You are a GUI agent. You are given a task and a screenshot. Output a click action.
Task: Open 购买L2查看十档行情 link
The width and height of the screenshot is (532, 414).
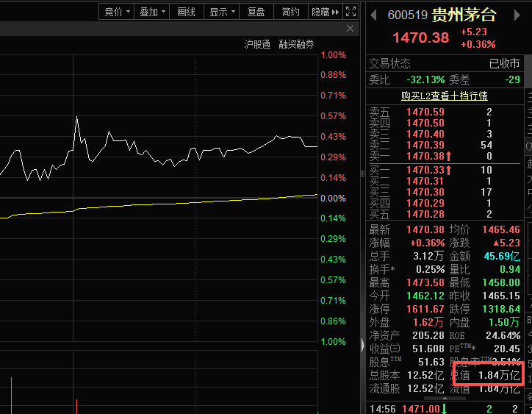pos(444,96)
